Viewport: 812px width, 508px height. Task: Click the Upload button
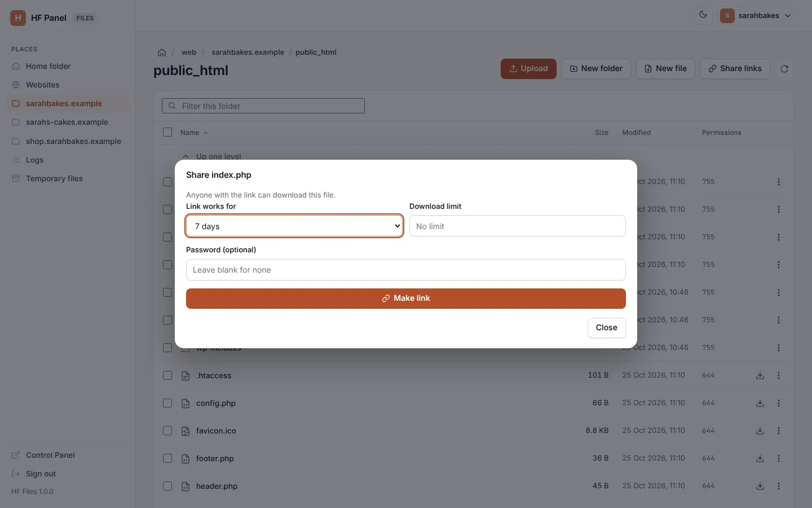tap(528, 69)
